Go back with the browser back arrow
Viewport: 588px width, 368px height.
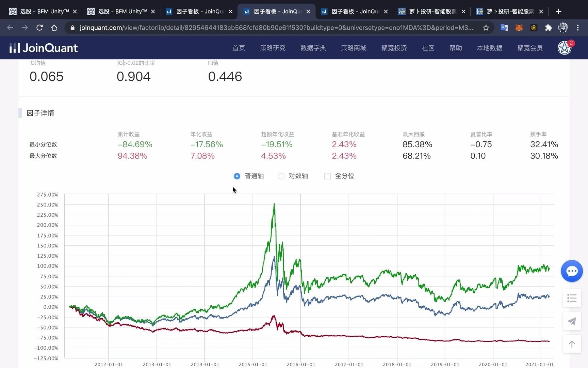(x=10, y=28)
